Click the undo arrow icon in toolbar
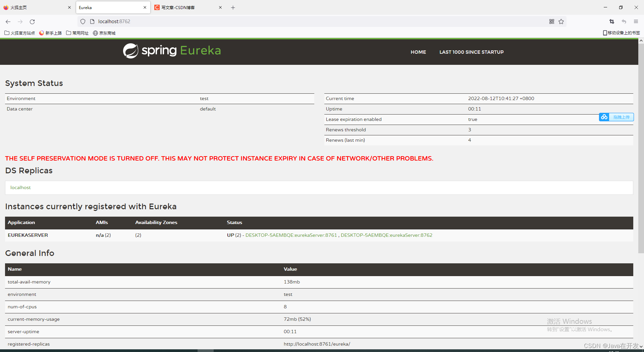The image size is (644, 352). 624,21
